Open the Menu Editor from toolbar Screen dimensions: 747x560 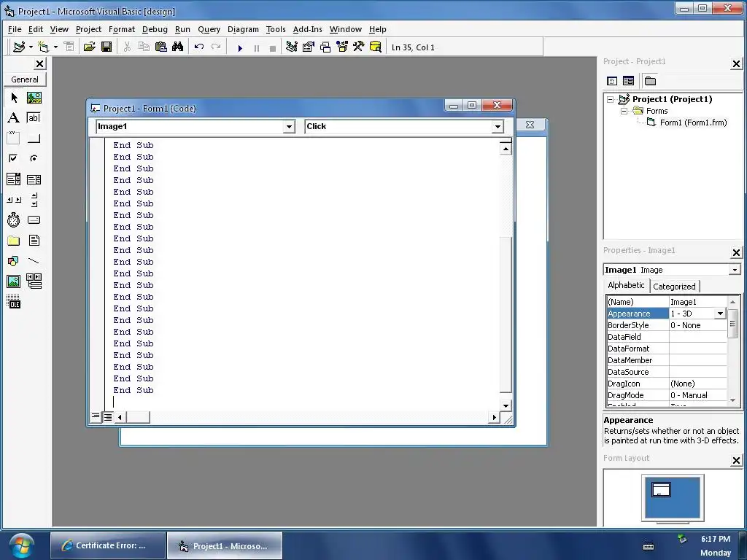(x=69, y=47)
